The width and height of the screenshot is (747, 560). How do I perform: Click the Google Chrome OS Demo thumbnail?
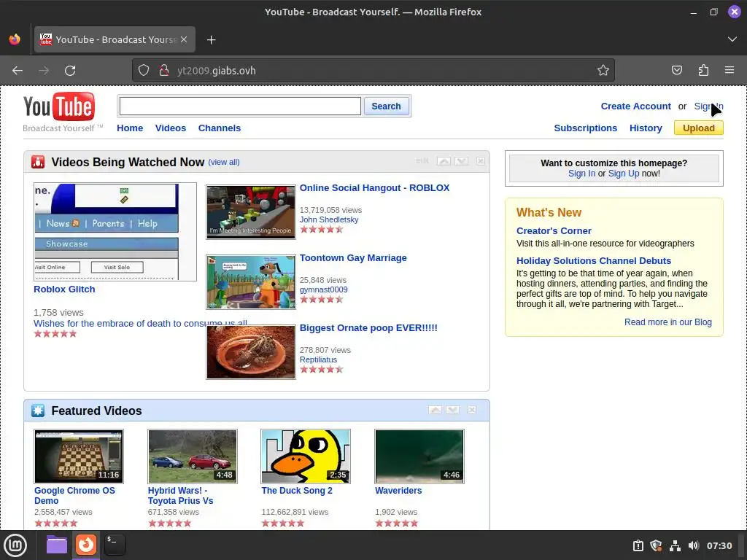pos(79,456)
